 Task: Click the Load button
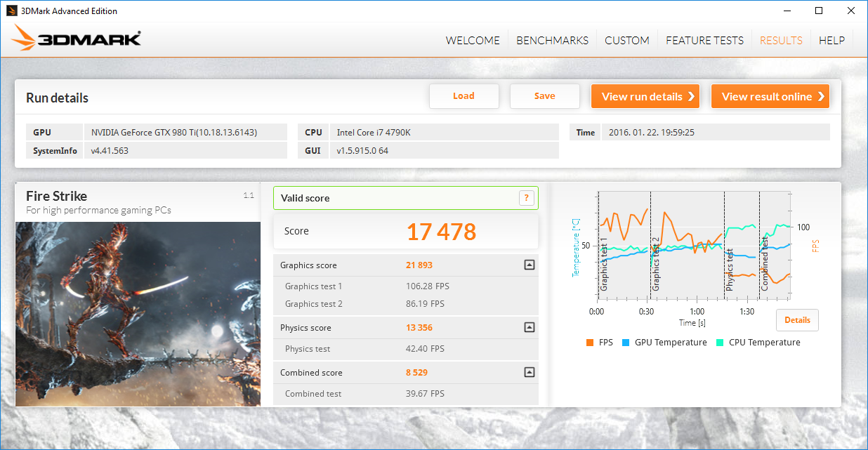[463, 96]
